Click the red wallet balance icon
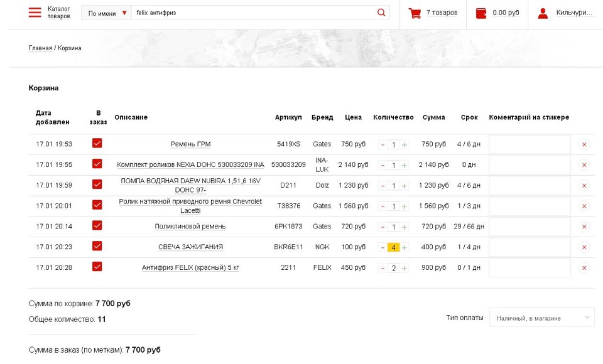Image resolution: width=603 pixels, height=364 pixels. coord(481,13)
